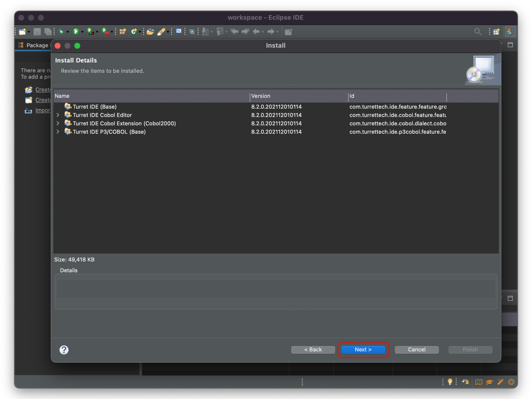
Task: Click inside the Details text area
Action: (276, 292)
